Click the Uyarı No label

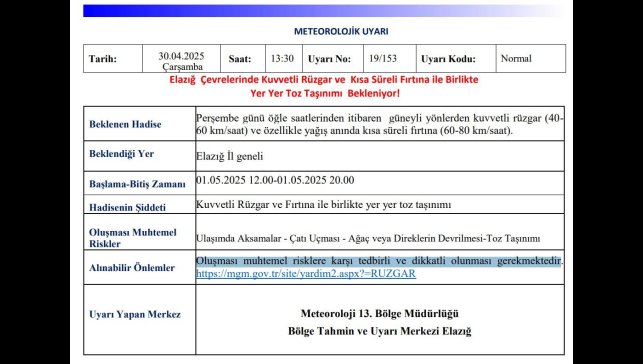click(x=329, y=59)
